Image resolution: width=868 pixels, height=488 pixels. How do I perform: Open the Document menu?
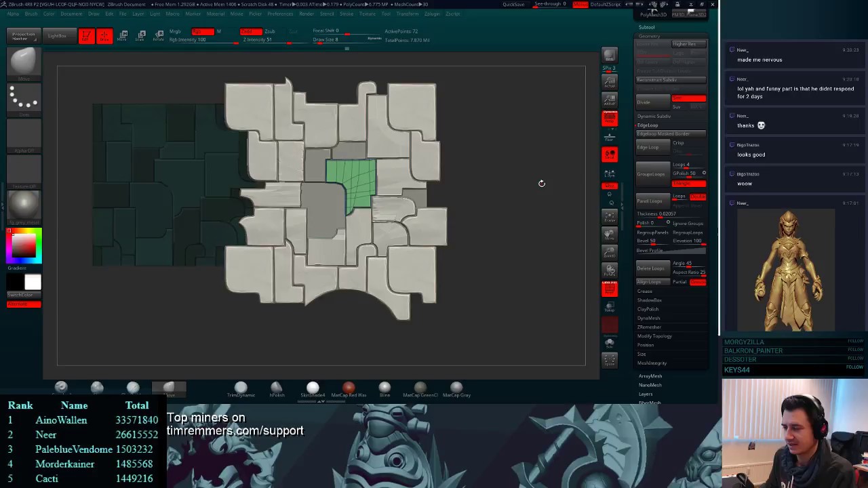tap(71, 14)
